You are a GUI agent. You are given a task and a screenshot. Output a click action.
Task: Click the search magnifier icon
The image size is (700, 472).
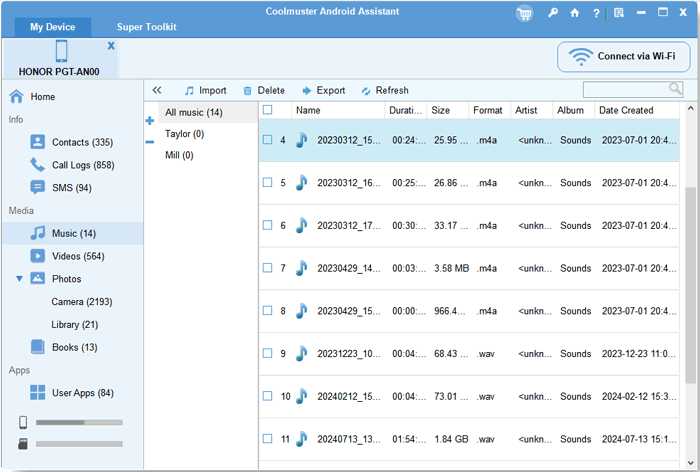[676, 89]
